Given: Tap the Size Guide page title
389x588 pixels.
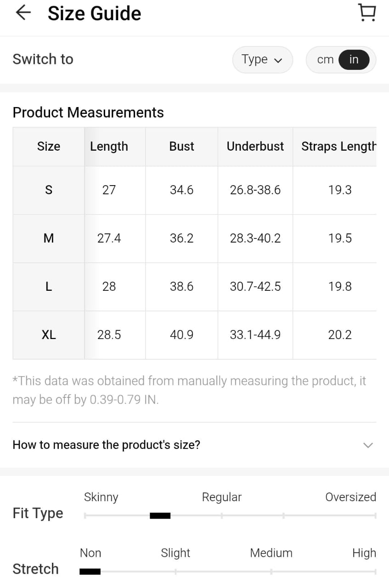Looking at the screenshot, I should [x=94, y=13].
